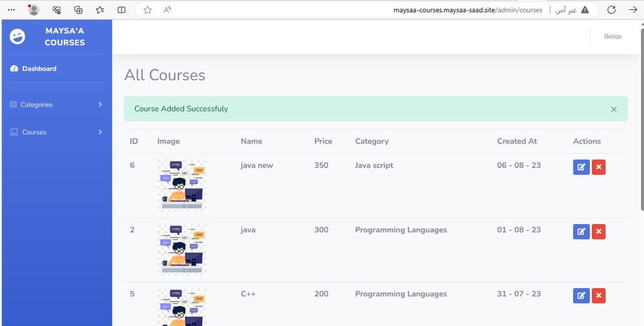Click the ID 6 cell

click(x=132, y=166)
